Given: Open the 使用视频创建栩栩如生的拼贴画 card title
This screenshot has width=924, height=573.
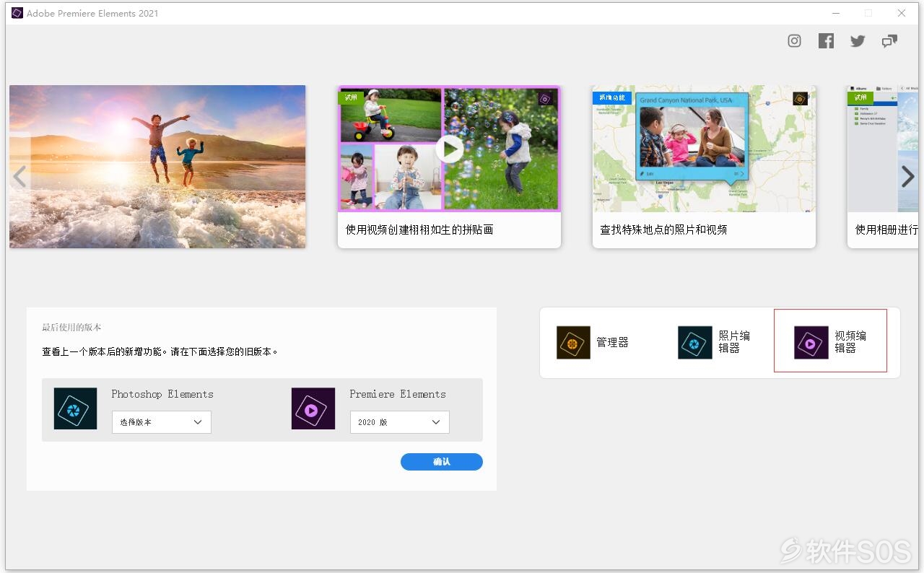Looking at the screenshot, I should pos(419,229).
